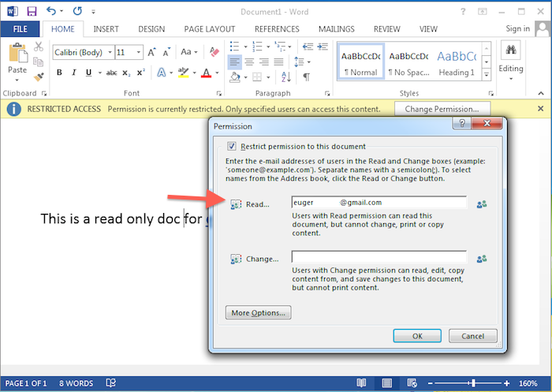Toggle Align Right button

point(264,62)
